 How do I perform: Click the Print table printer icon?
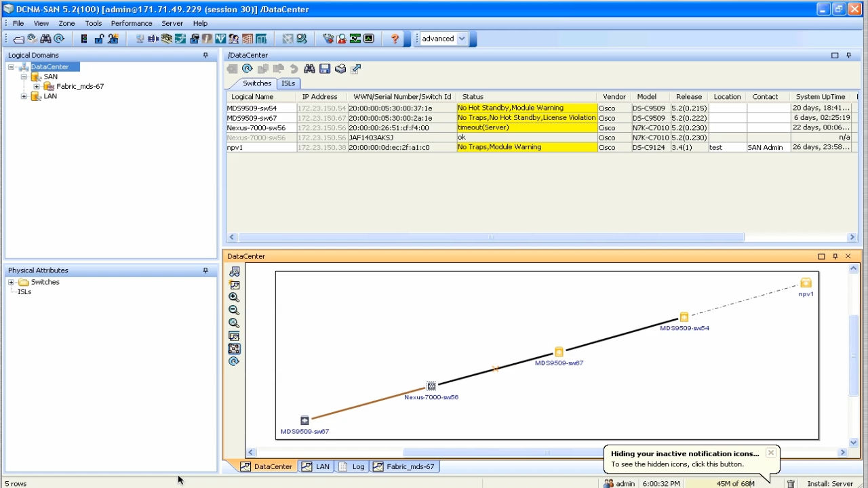click(x=340, y=68)
